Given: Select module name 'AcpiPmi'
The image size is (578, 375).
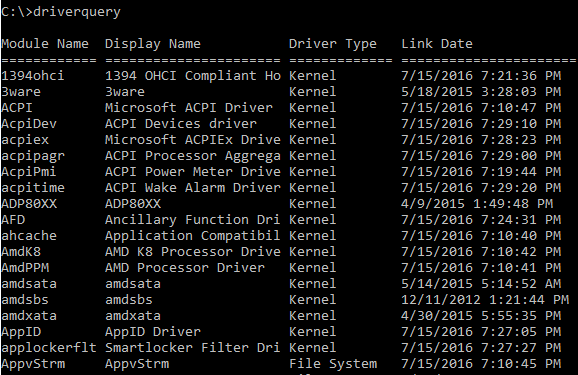Looking at the screenshot, I should tap(29, 172).
